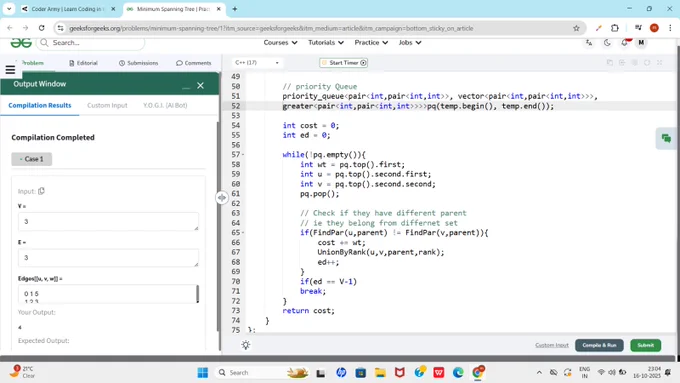Open the green chat bubble icon
Screen dimensions: 680x383
click(666, 139)
